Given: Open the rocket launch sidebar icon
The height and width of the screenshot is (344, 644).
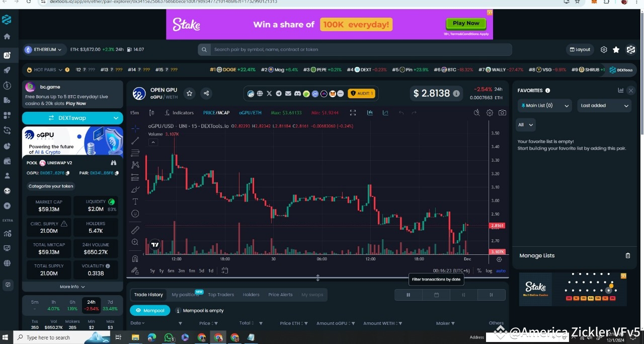Looking at the screenshot, I should tap(7, 71).
